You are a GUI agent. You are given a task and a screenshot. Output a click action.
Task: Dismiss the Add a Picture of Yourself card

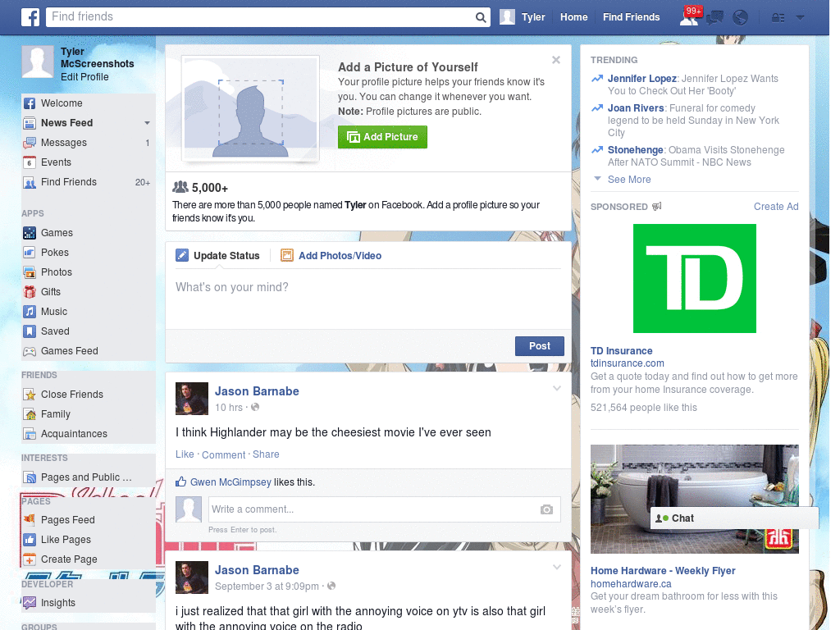click(x=556, y=60)
